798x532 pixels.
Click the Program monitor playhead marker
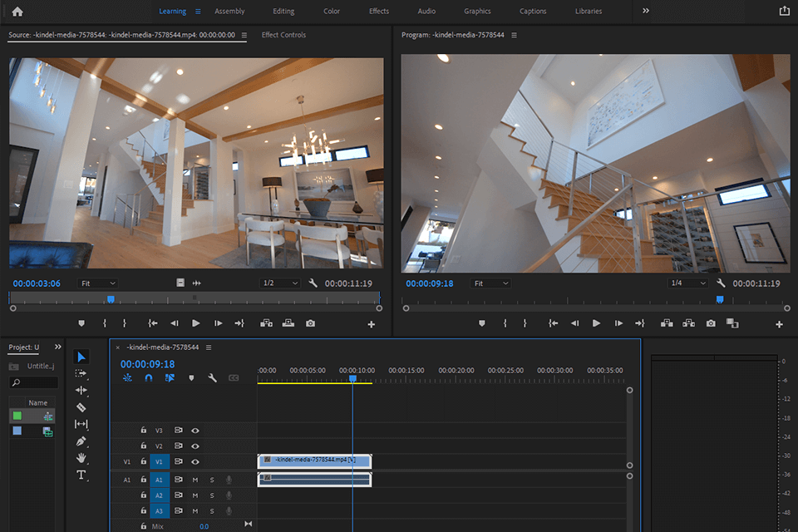[x=720, y=299]
